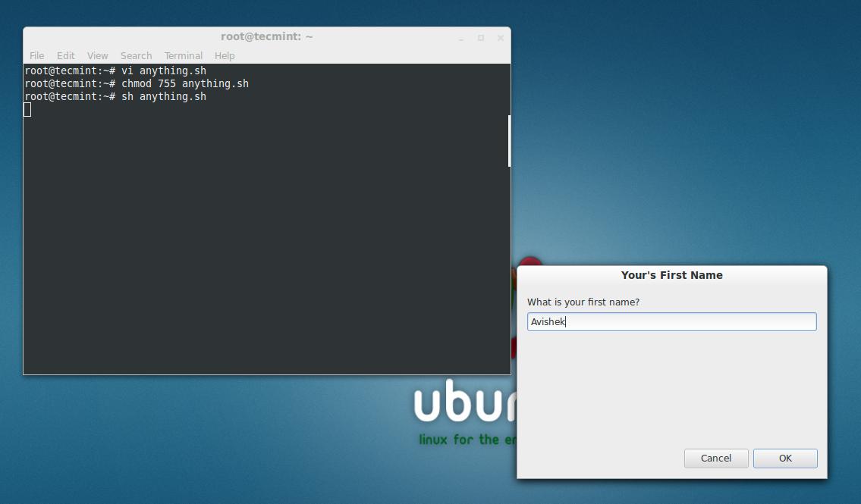Open the Edit menu in terminal
Screen dimensions: 861x504
(x=65, y=55)
